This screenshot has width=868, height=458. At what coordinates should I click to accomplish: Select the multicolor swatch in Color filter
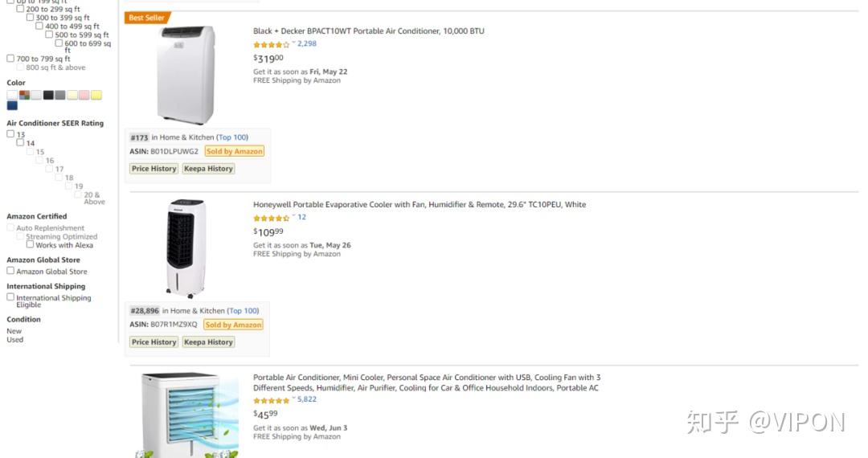[x=24, y=95]
